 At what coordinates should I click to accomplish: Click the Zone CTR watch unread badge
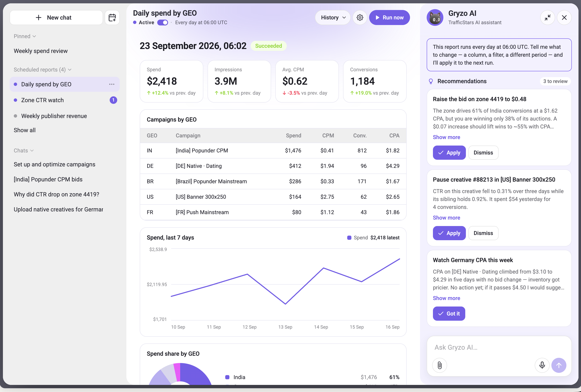(113, 100)
